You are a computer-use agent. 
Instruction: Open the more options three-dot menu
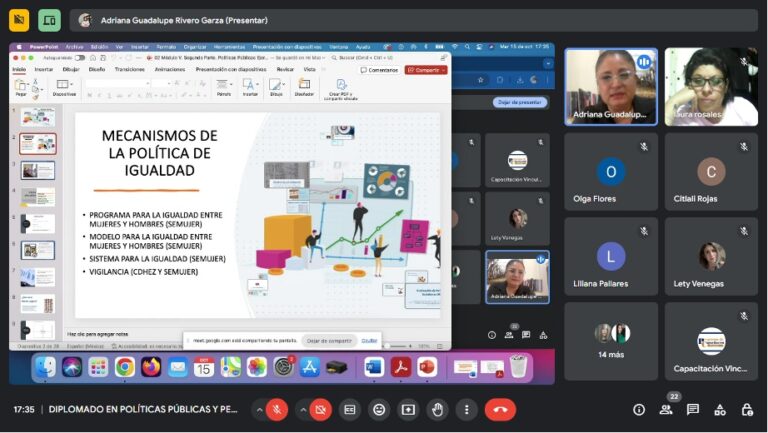tap(466, 409)
